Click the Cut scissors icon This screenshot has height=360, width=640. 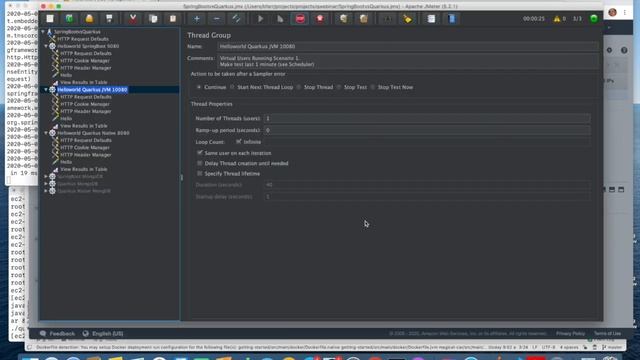point(133,19)
